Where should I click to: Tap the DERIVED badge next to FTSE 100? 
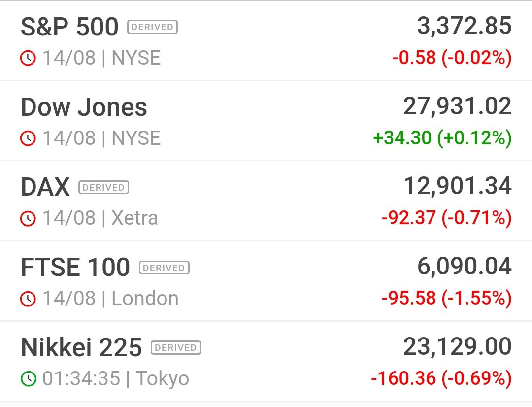(x=164, y=268)
